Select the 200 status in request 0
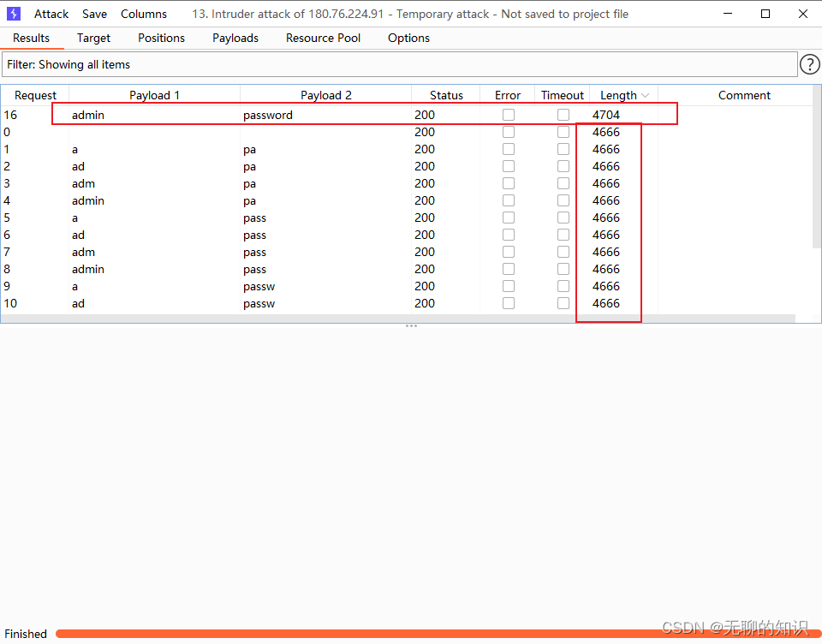822x644 pixels. pyautogui.click(x=425, y=132)
